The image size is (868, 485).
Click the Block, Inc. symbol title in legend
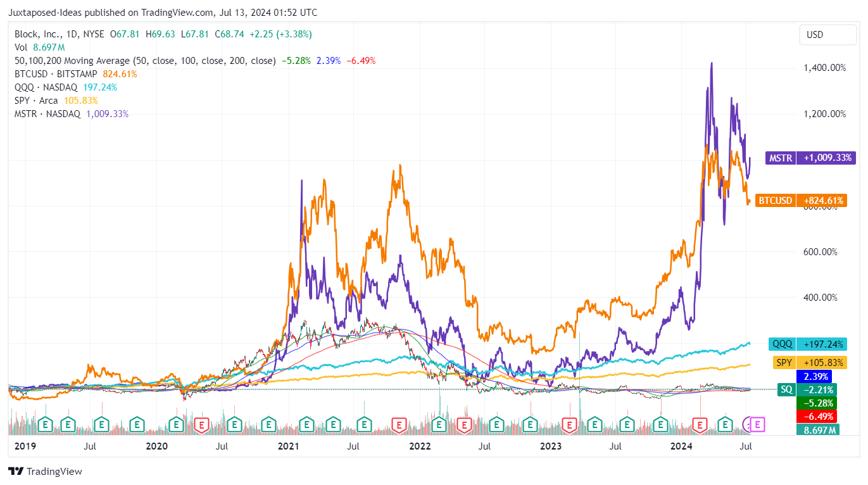(x=60, y=34)
